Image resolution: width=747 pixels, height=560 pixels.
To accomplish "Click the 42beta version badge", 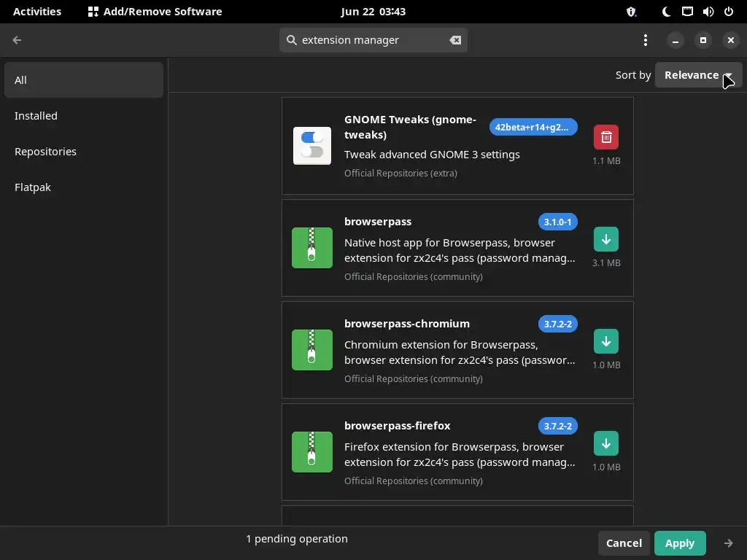I will [x=533, y=127].
